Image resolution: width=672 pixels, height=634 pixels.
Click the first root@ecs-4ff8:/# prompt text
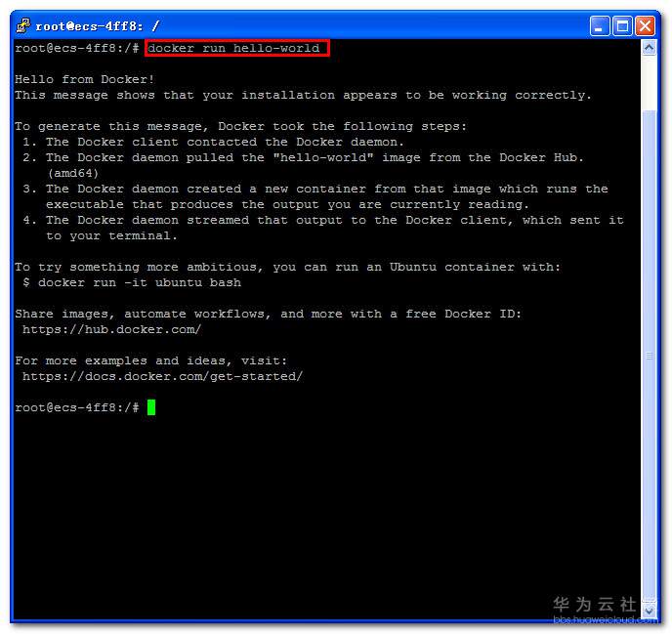coord(77,48)
